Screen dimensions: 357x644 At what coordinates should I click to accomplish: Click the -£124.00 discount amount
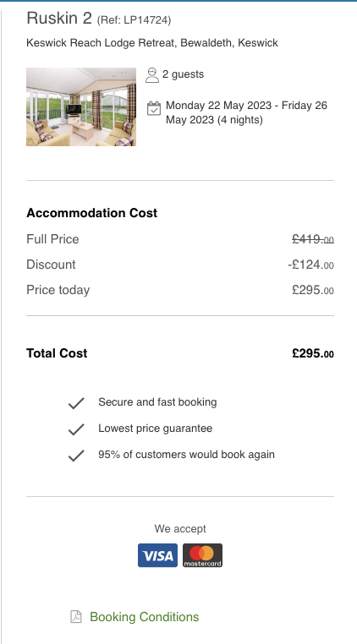(x=311, y=265)
